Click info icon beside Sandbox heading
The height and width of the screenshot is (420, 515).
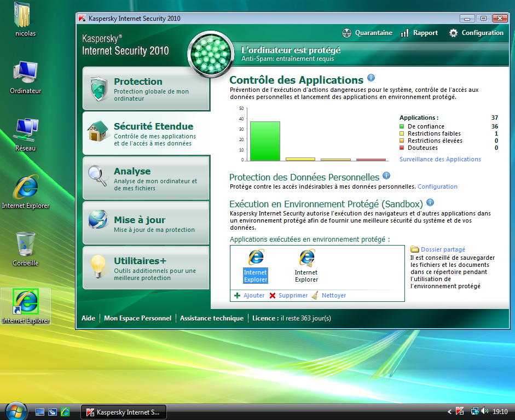430,202
